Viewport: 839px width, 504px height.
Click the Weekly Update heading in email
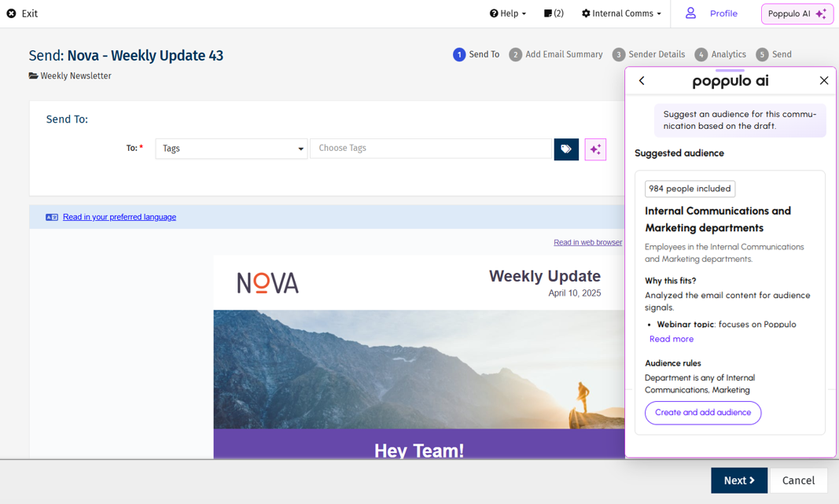[x=545, y=276]
